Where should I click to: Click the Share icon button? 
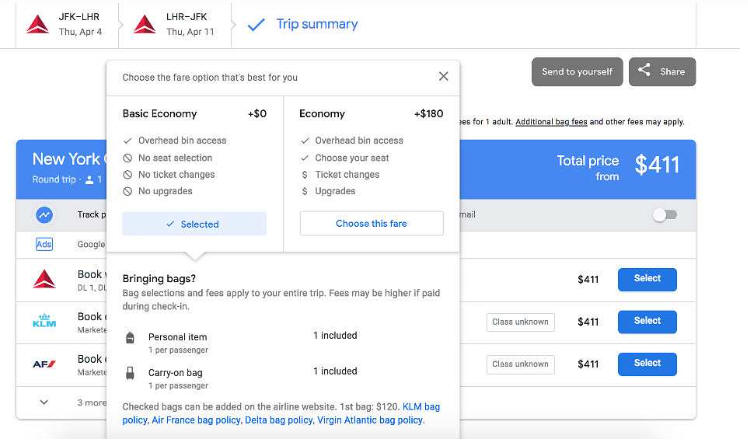(662, 72)
